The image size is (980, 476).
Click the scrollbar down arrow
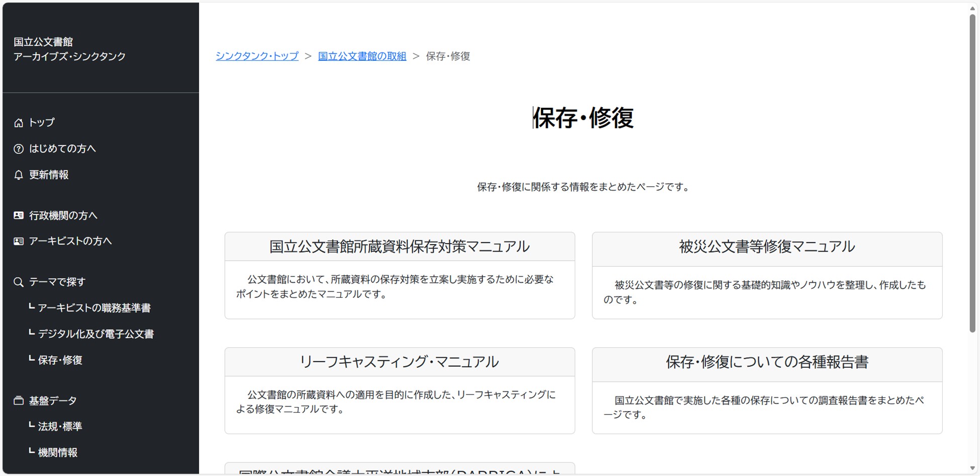(972, 468)
